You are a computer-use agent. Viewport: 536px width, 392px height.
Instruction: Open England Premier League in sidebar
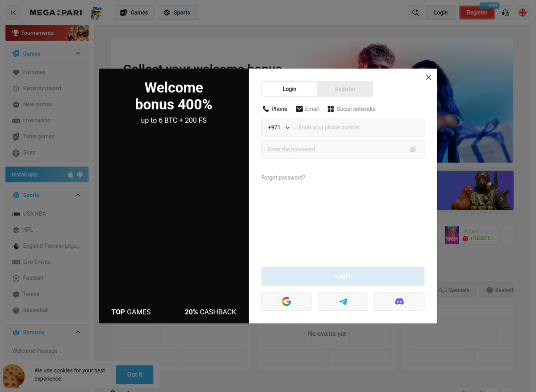point(47,246)
